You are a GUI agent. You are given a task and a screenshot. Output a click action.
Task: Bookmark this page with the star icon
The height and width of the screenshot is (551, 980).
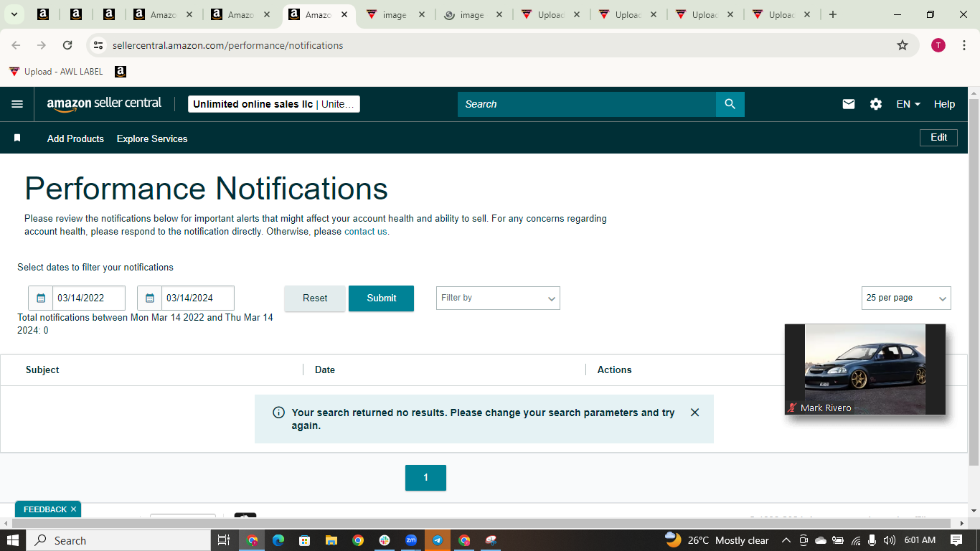(x=903, y=45)
